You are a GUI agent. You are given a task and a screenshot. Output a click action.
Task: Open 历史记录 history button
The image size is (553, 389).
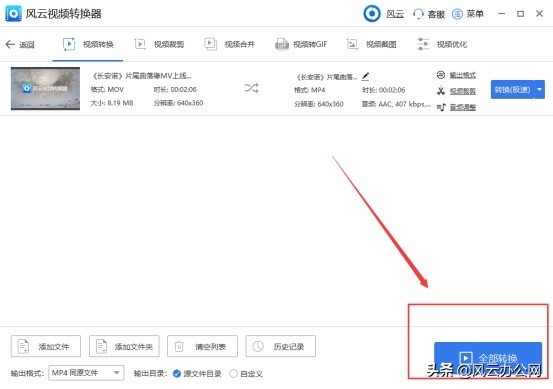281,346
